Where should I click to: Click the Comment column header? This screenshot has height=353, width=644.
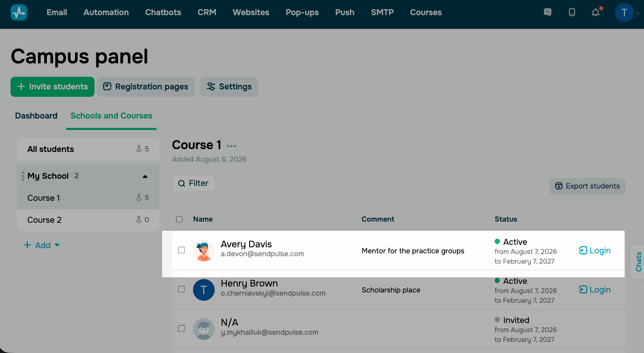click(378, 219)
